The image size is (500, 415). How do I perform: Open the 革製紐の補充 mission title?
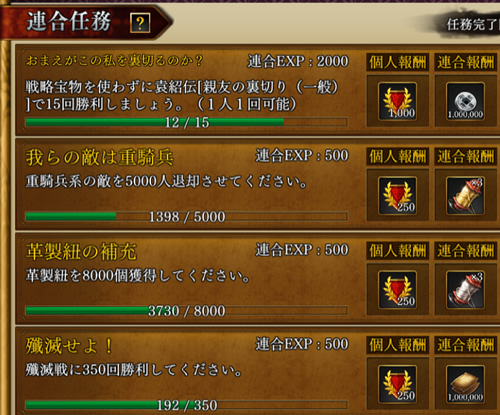coord(81,251)
